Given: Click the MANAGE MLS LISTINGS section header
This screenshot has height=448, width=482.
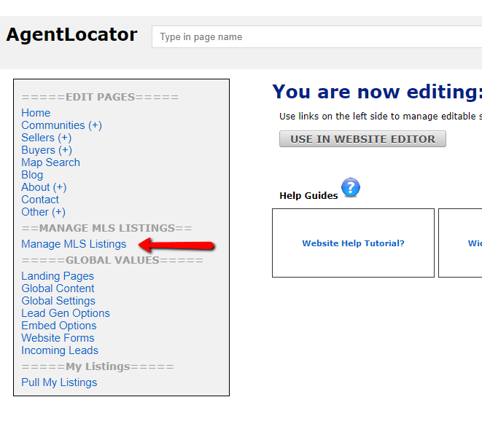Looking at the screenshot, I should 106,228.
